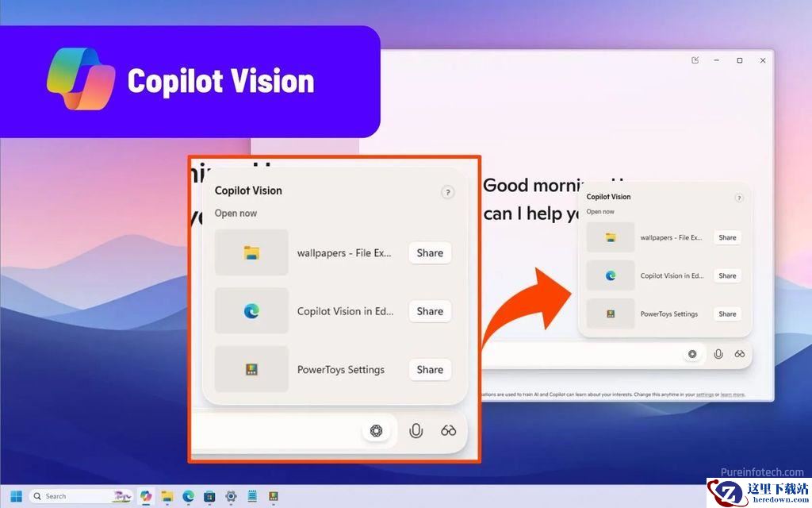The width and height of the screenshot is (812, 508).
Task: Open the quick response mode icon in small window
Action: click(692, 354)
